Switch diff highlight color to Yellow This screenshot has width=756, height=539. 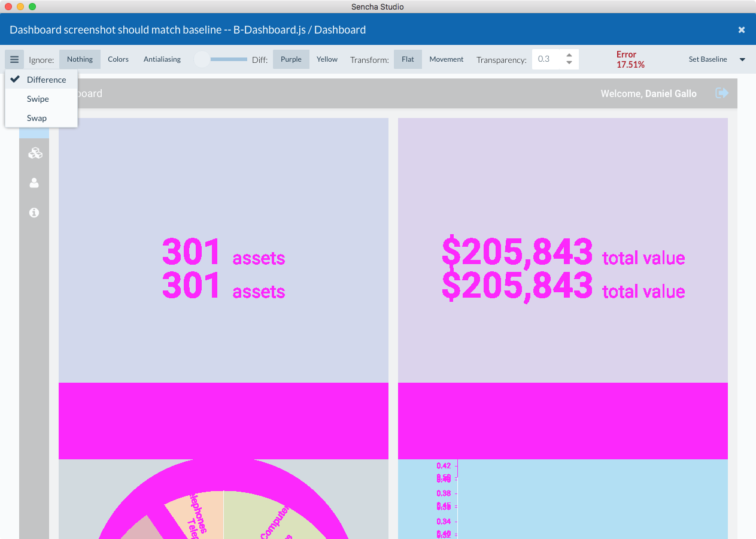point(327,59)
